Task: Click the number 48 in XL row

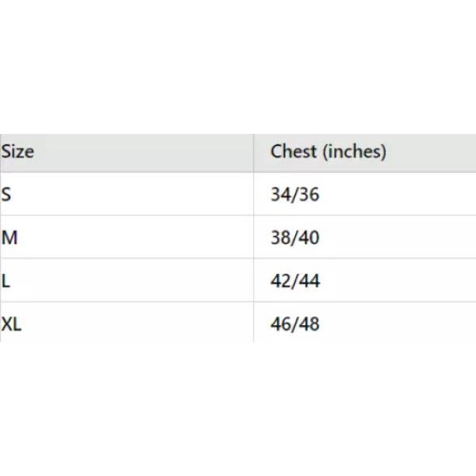Action: pos(309,324)
